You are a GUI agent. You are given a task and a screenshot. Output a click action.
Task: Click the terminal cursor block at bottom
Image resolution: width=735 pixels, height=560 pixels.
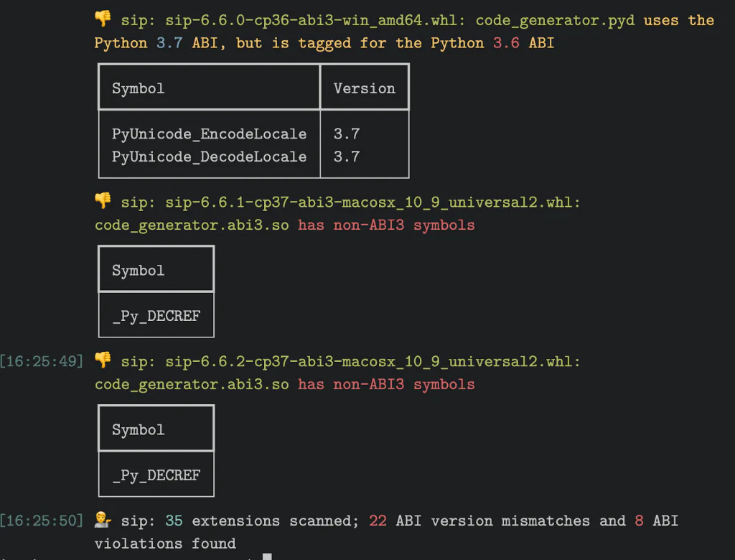point(267,556)
